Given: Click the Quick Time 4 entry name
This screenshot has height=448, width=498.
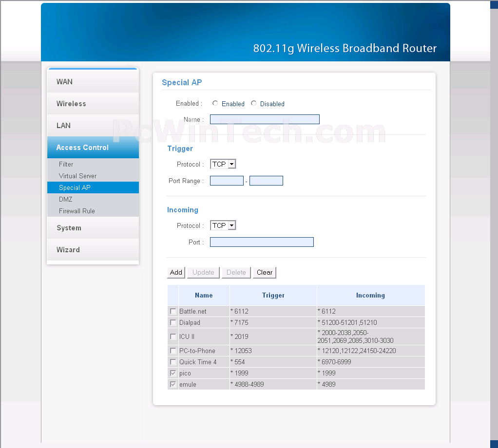Looking at the screenshot, I should coord(198,362).
